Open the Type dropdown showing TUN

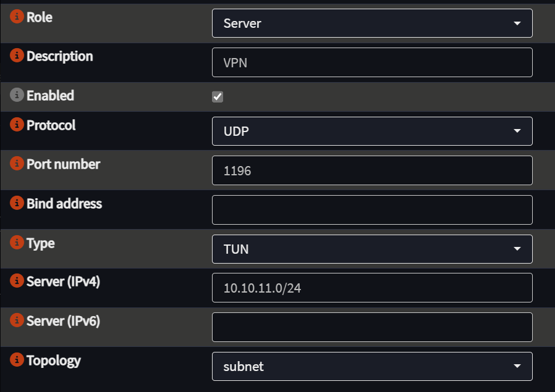point(372,249)
